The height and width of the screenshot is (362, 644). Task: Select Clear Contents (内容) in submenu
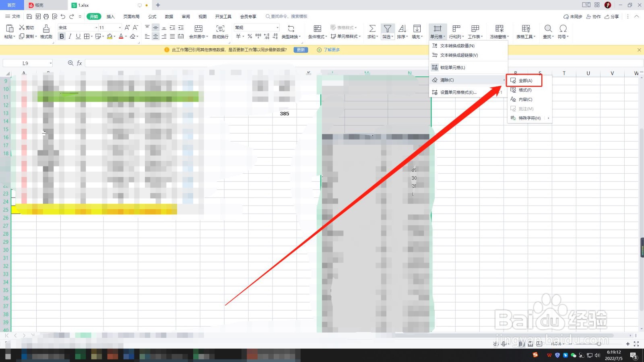529,99
